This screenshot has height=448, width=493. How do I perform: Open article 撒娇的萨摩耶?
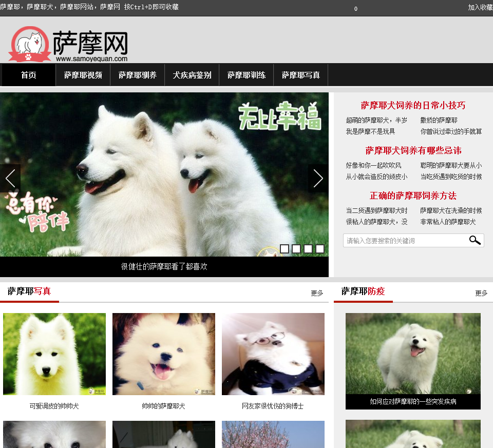point(439,120)
